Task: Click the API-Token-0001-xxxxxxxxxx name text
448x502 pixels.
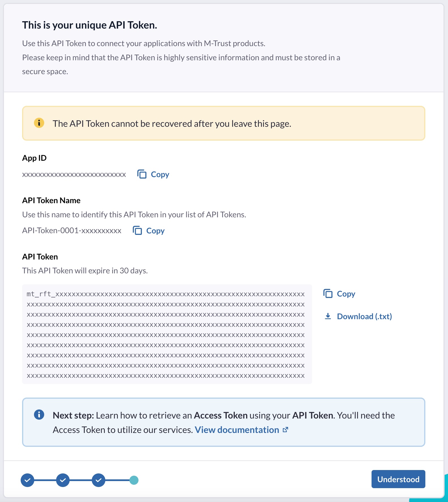Action: tap(72, 231)
